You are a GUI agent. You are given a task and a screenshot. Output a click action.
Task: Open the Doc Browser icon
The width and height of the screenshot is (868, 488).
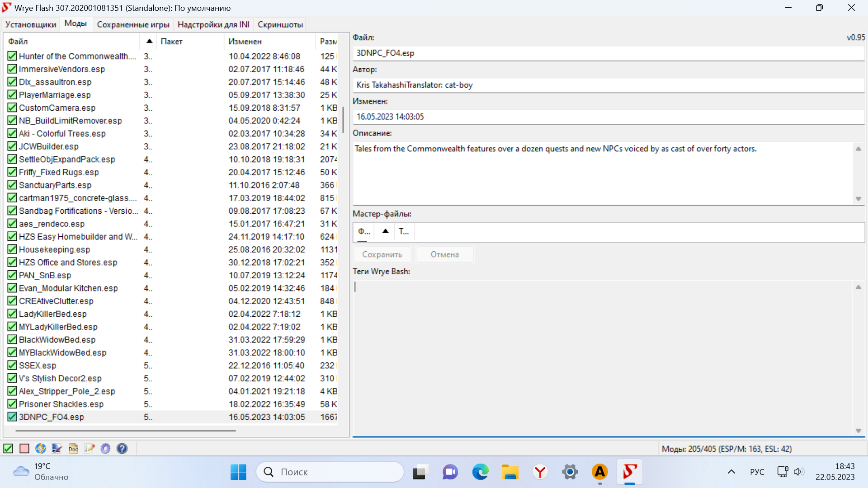point(73,449)
